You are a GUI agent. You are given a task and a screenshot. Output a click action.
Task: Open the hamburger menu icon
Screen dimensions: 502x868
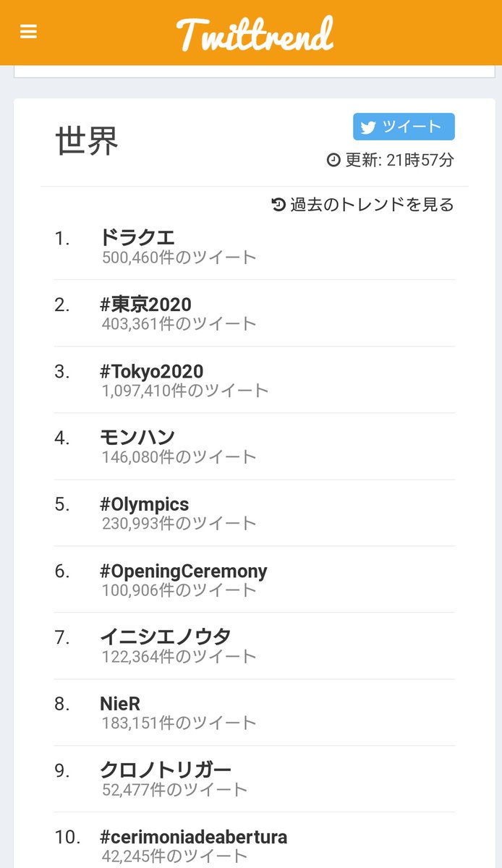(28, 33)
